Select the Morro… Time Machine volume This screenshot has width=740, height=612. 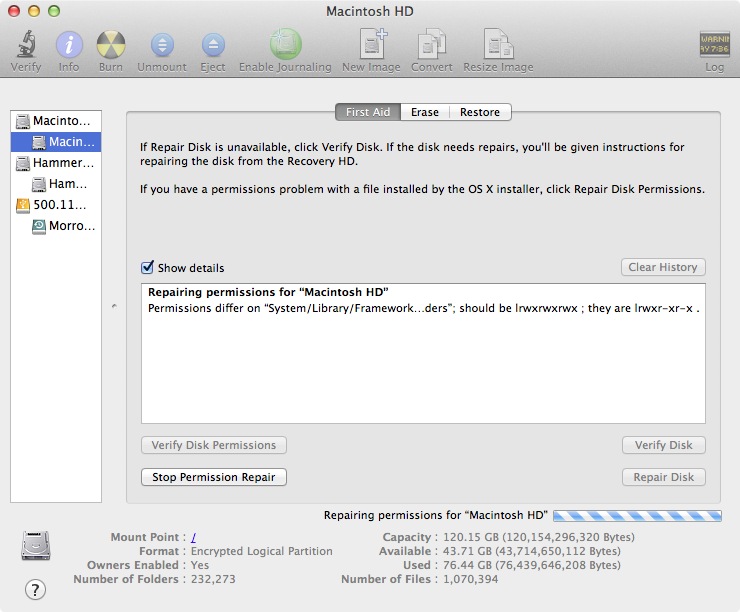point(56,226)
